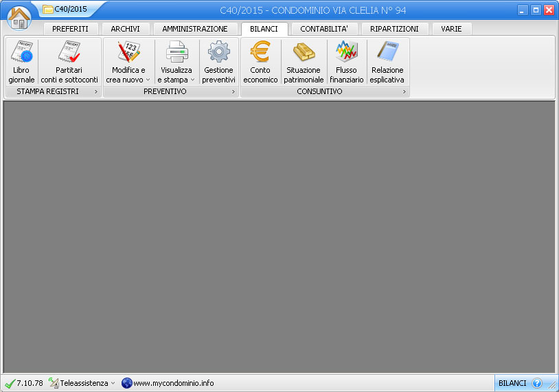Expand the STAMPA REGISTRI group arrow
Image resolution: width=559 pixels, height=392 pixels.
[x=96, y=91]
